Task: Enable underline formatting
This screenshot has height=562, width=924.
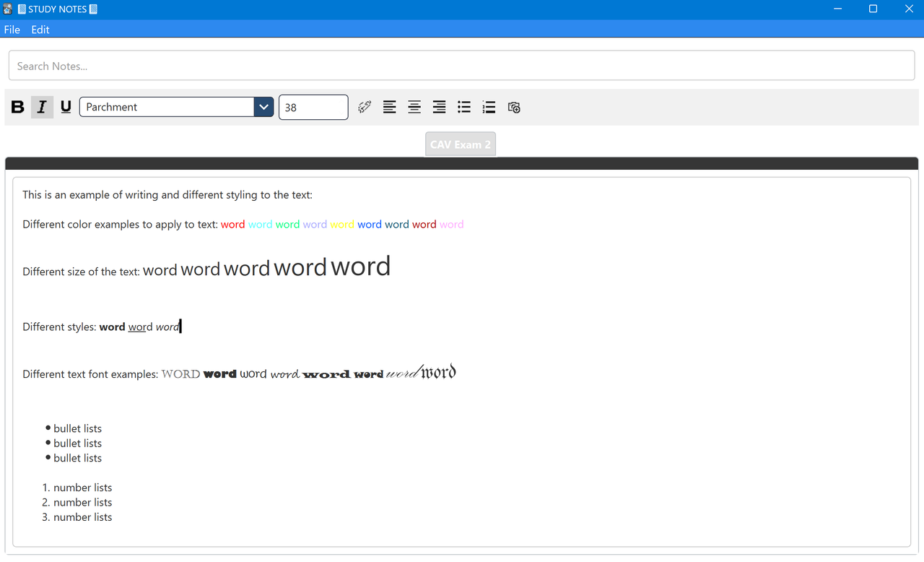Action: (x=66, y=106)
